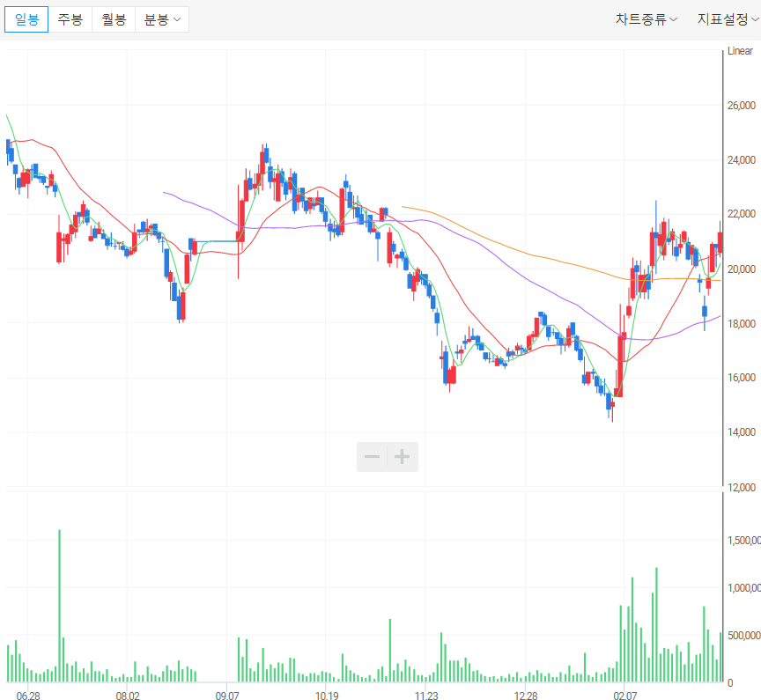Switch to the 월봉 monthly chart tab

[114, 19]
